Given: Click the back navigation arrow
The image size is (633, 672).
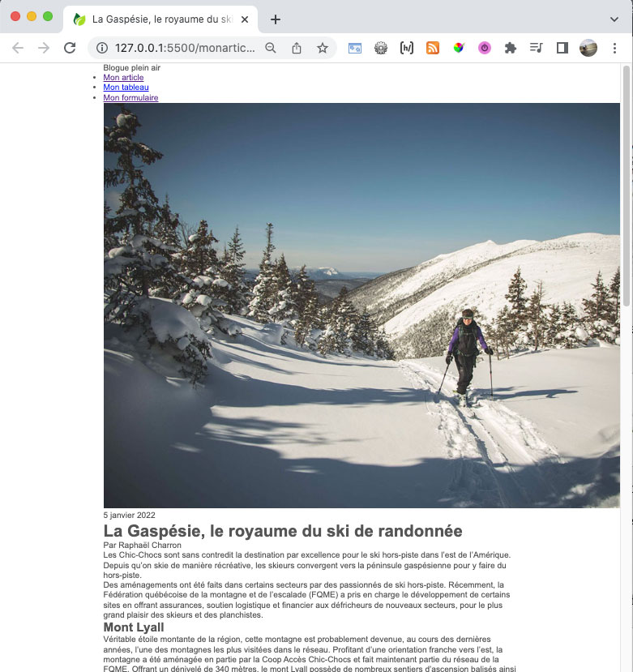Looking at the screenshot, I should pyautogui.click(x=18, y=48).
